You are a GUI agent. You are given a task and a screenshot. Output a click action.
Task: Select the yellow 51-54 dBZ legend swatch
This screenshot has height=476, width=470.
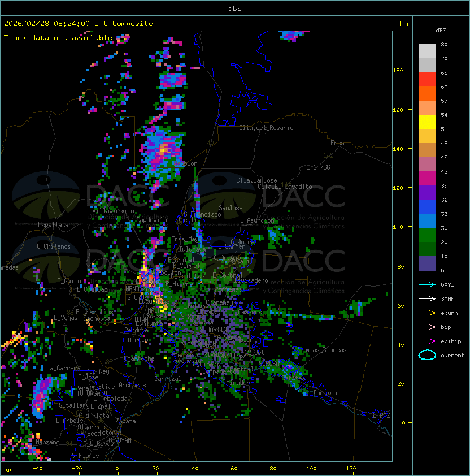click(427, 122)
